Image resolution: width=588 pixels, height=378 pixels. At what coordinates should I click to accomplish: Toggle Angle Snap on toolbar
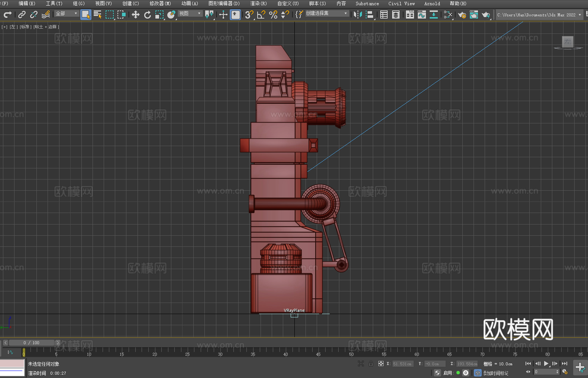click(x=261, y=15)
